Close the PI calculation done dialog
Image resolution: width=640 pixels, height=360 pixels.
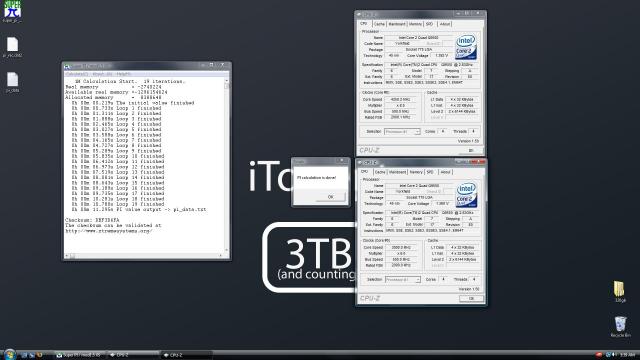(x=342, y=161)
